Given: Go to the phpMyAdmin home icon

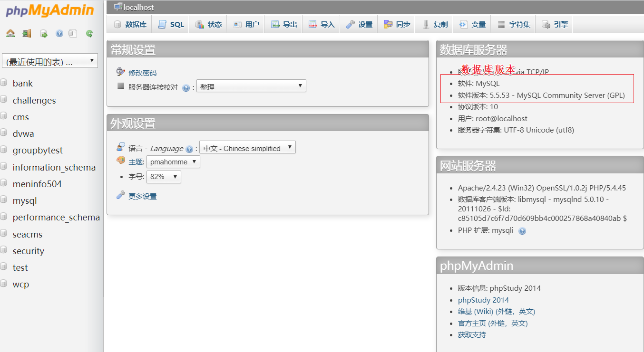Looking at the screenshot, I should pos(10,33).
